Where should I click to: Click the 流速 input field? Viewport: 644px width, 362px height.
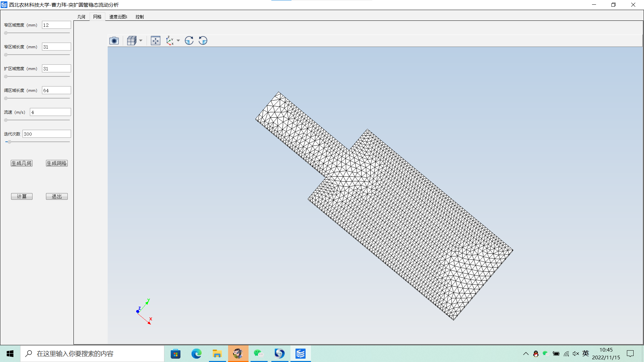(50, 112)
